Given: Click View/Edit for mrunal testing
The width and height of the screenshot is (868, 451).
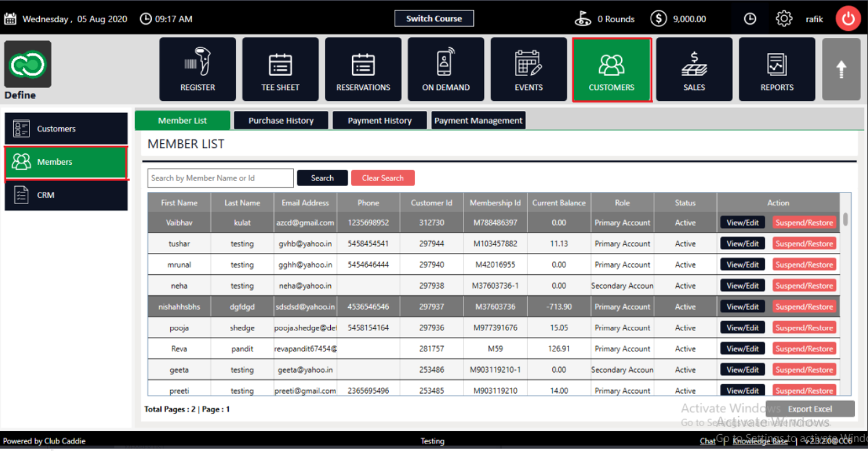Looking at the screenshot, I should click(x=742, y=265).
